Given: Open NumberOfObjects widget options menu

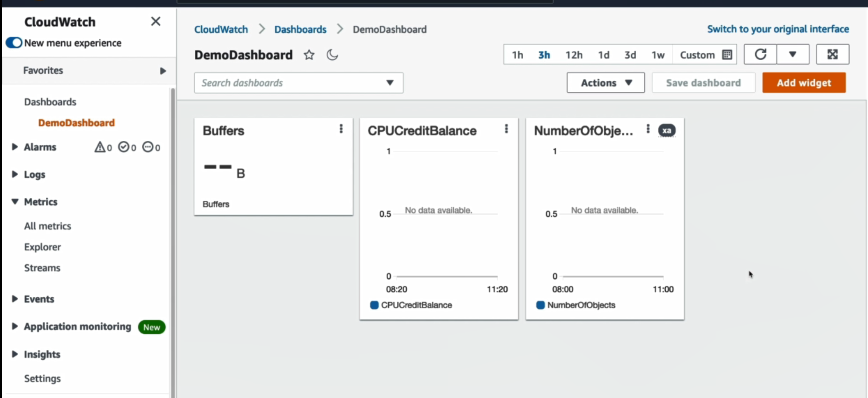Looking at the screenshot, I should pos(648,129).
